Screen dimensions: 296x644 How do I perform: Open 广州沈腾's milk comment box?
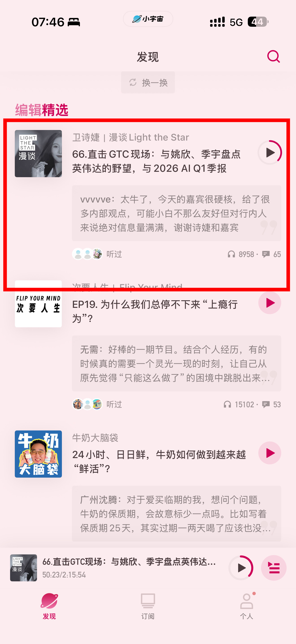click(x=176, y=514)
